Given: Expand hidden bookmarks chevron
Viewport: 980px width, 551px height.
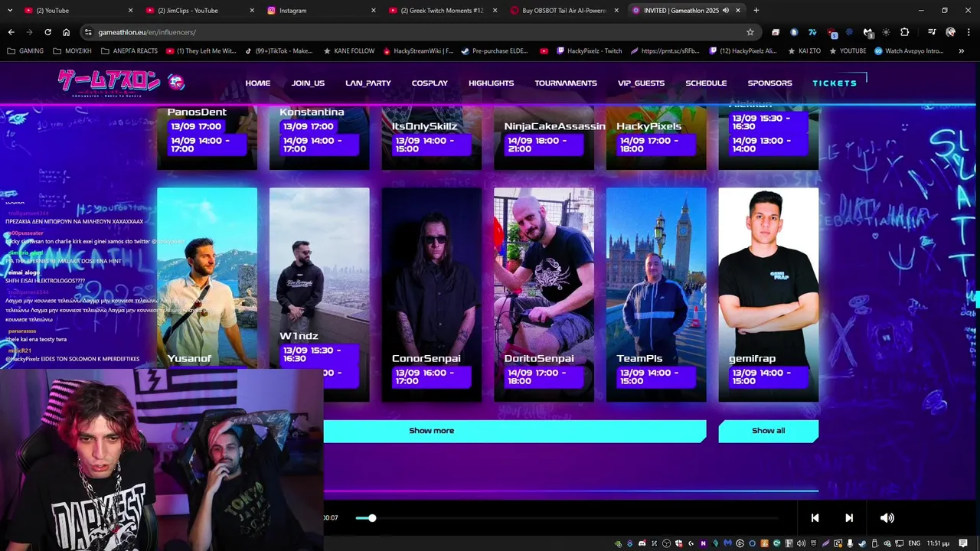Looking at the screenshot, I should (962, 51).
